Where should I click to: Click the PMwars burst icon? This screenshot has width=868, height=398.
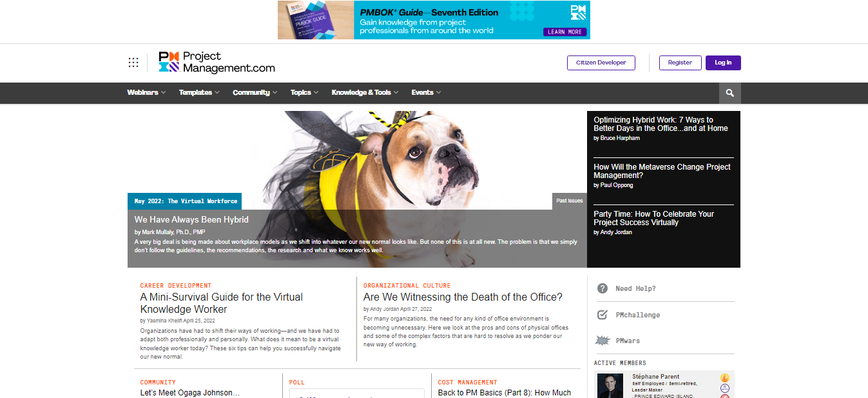point(602,340)
